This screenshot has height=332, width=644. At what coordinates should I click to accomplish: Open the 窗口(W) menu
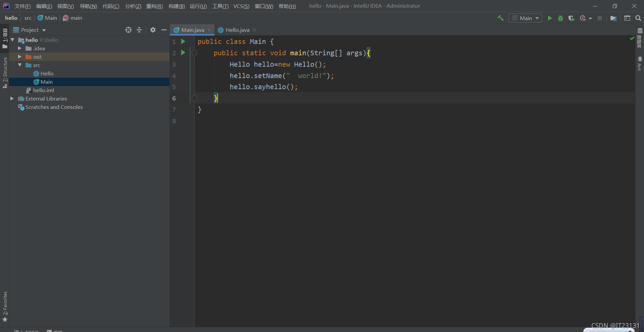(264, 6)
